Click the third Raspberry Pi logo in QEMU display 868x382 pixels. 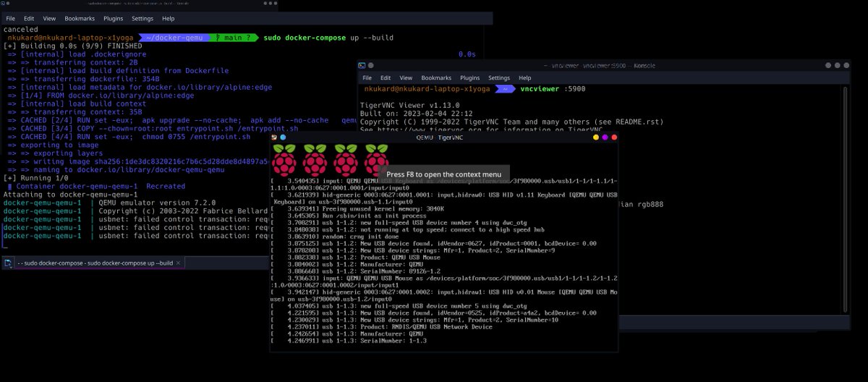point(346,159)
